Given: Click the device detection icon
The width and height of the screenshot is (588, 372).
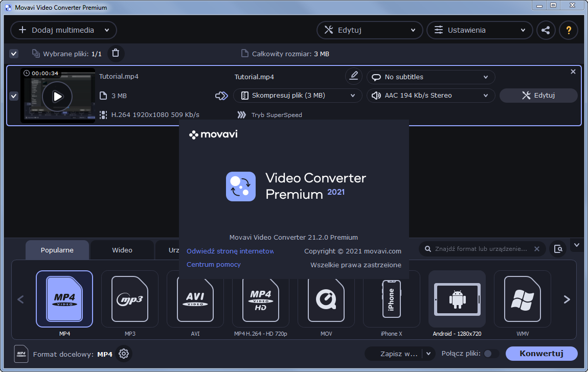Looking at the screenshot, I should point(558,249).
